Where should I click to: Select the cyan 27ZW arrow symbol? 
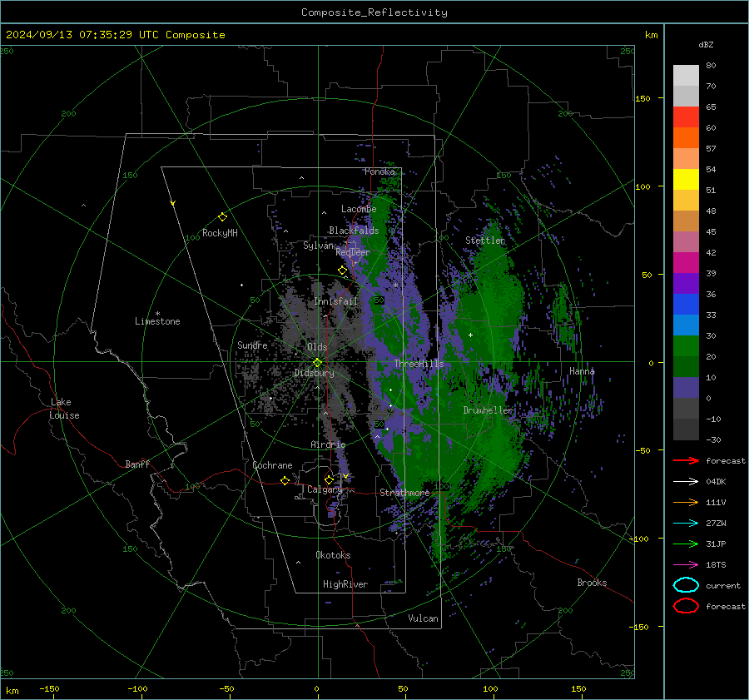click(x=686, y=523)
